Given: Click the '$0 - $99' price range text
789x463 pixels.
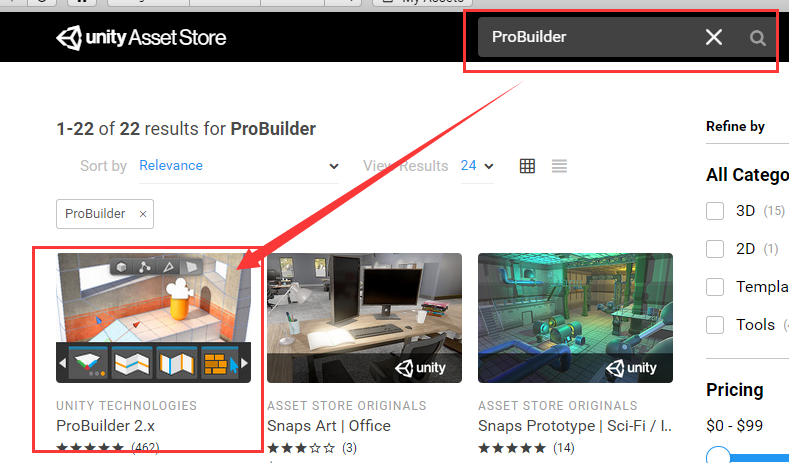Looking at the screenshot, I should (735, 426).
